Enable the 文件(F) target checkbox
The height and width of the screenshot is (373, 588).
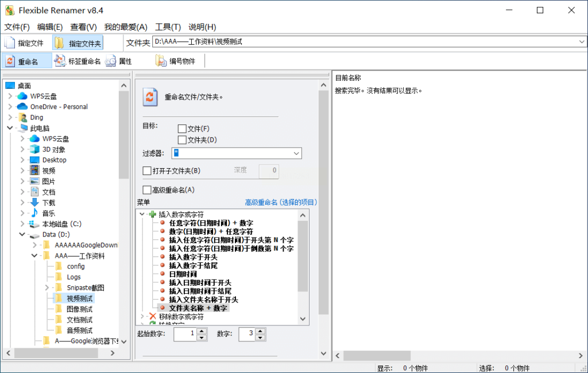point(182,129)
